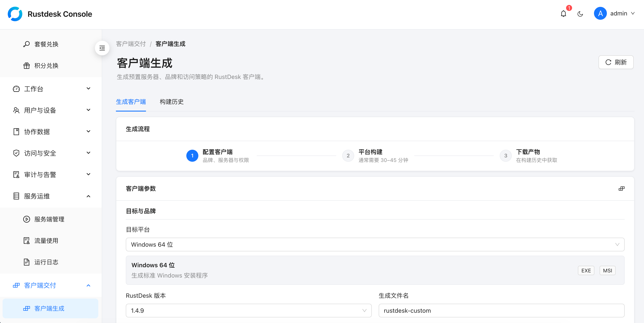
Task: Click the admin avatar circle
Action: point(600,14)
